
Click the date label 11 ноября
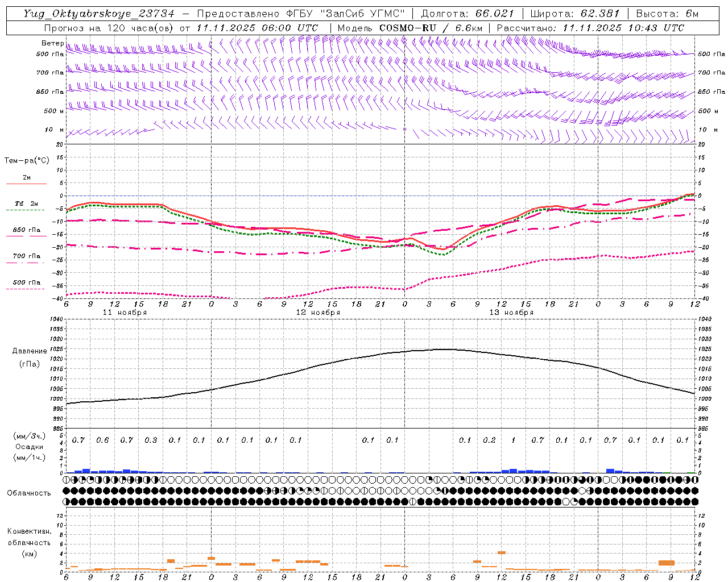click(x=125, y=313)
